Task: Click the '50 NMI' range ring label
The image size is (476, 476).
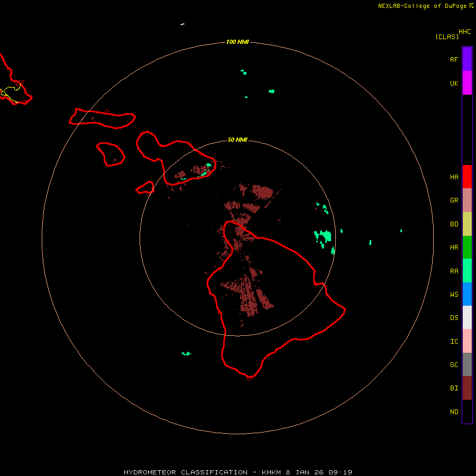Action: coord(237,140)
